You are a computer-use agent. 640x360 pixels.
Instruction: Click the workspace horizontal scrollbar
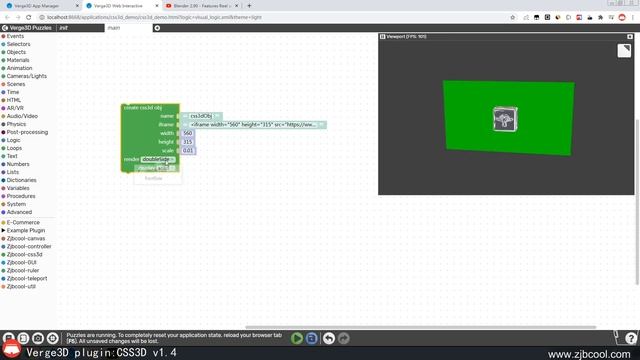pyautogui.click(x=420, y=327)
